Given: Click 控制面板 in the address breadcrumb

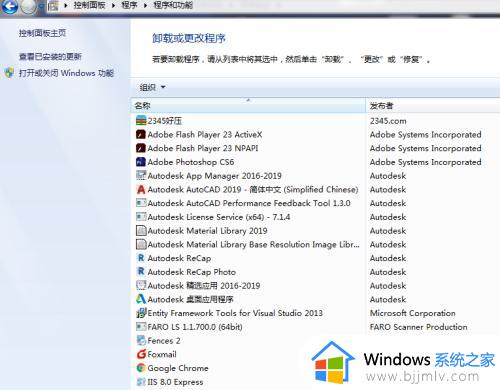Looking at the screenshot, I should coord(89,5).
